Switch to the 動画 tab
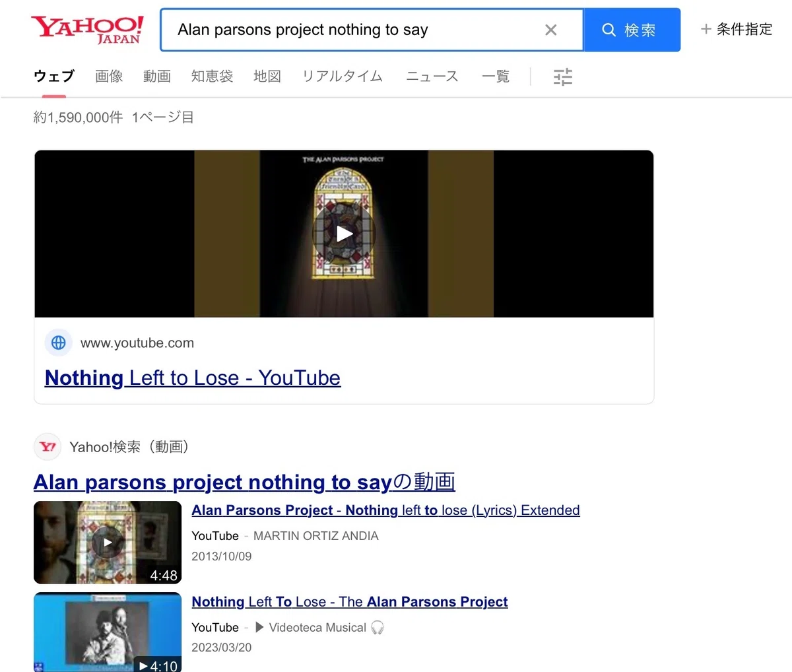792x672 pixels. [x=157, y=77]
